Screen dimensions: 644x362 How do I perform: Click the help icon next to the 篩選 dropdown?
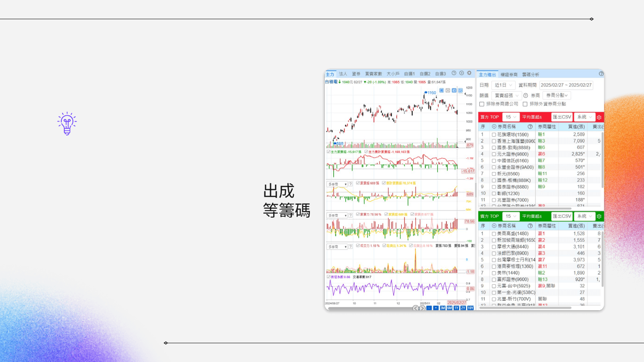tap(525, 96)
